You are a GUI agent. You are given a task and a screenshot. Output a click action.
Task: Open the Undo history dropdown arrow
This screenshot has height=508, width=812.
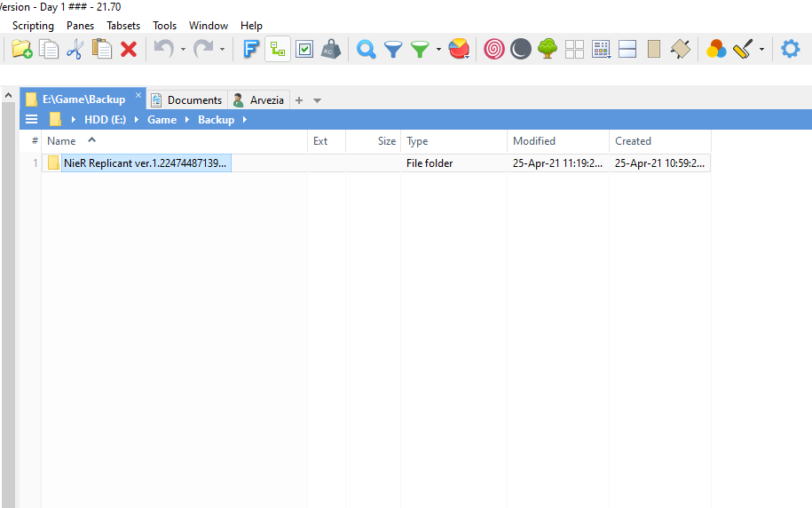pos(183,50)
